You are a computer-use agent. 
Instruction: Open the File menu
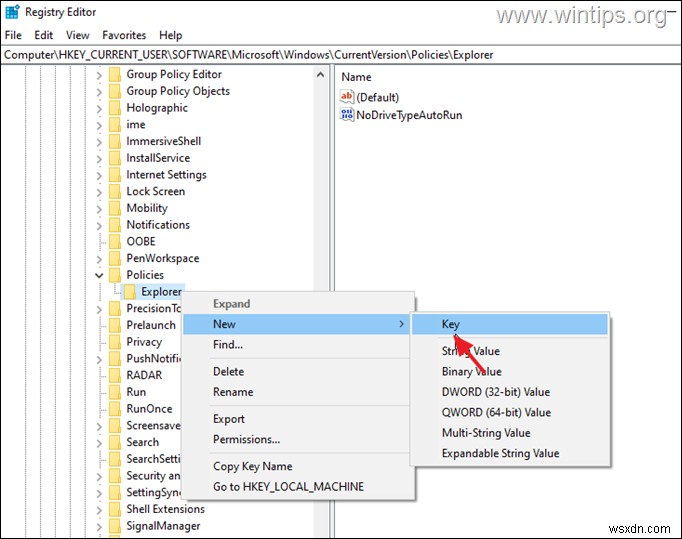[13, 35]
